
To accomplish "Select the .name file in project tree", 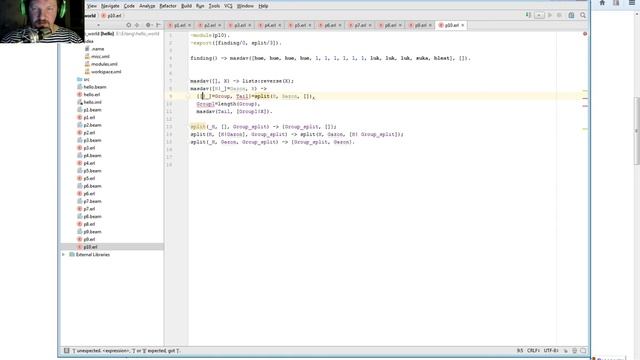I will pyautogui.click(x=98, y=49).
